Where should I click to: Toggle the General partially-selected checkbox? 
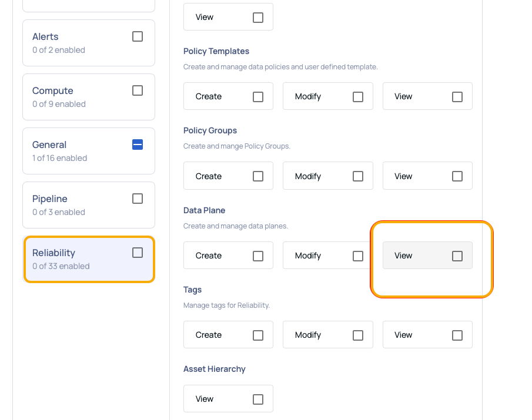[x=138, y=145]
